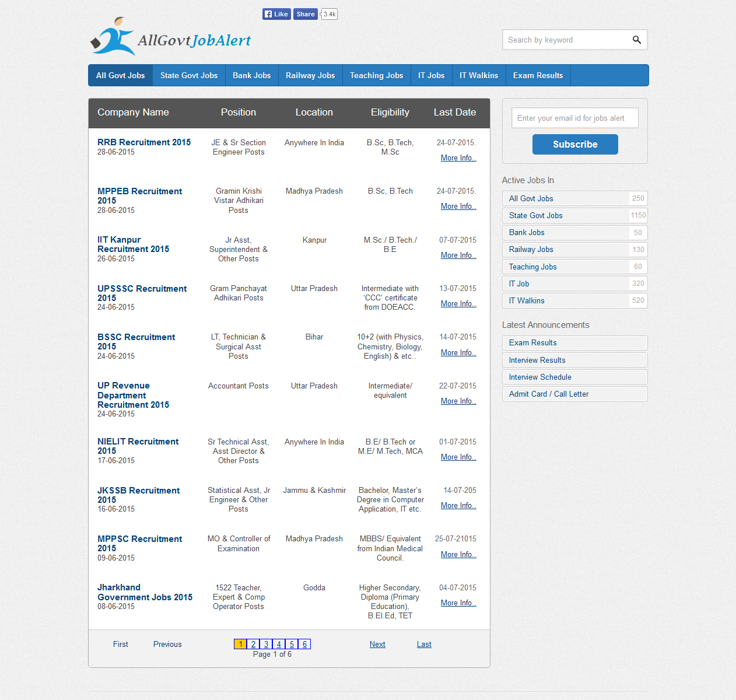Focus the email id for jobs alert field
736x700 pixels.
[x=575, y=118]
